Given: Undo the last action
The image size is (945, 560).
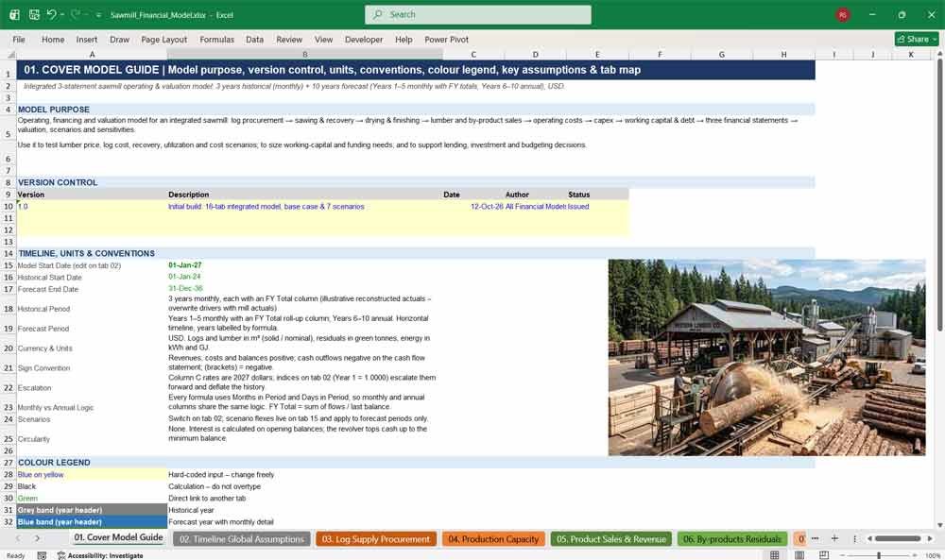Looking at the screenshot, I should click(x=51, y=14).
